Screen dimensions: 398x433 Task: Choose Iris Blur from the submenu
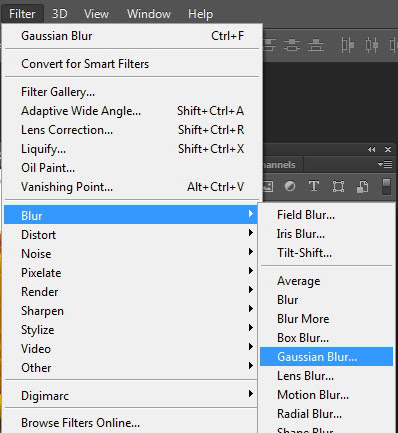tap(326, 234)
